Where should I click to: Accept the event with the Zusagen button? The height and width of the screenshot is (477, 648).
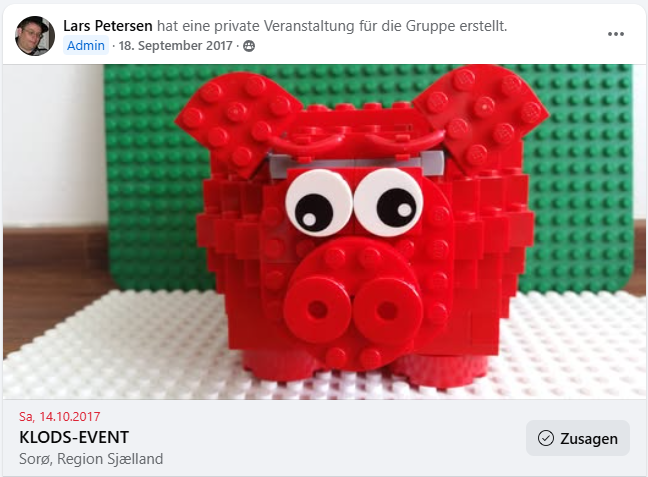point(577,438)
